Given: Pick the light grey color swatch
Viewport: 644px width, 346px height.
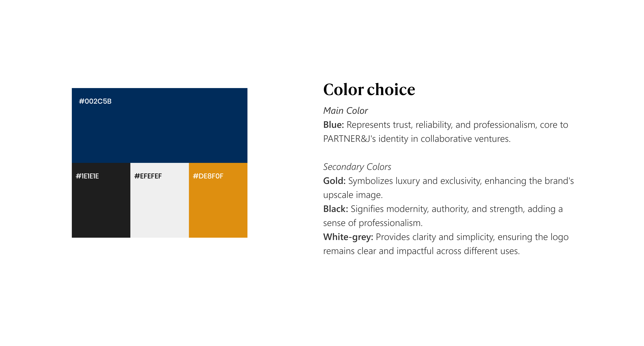Looking at the screenshot, I should [x=159, y=207].
